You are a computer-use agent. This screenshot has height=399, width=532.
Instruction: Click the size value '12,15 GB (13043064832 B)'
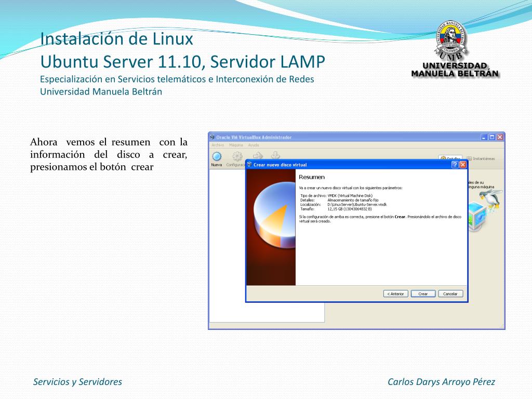pyautogui.click(x=350, y=209)
